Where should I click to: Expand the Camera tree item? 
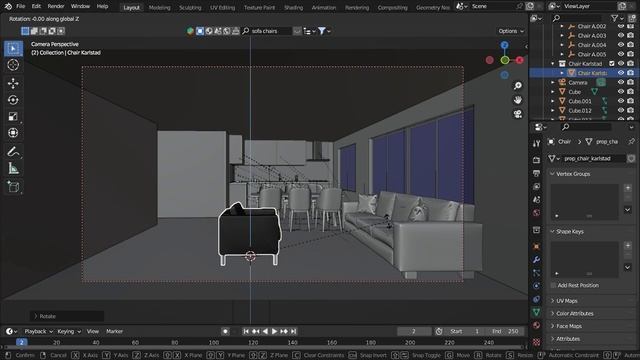tap(553, 82)
